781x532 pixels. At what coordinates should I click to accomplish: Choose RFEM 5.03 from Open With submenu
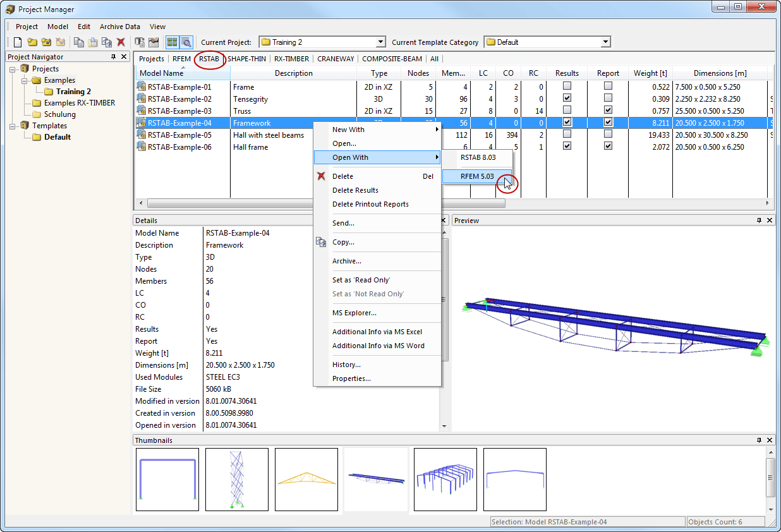(477, 176)
